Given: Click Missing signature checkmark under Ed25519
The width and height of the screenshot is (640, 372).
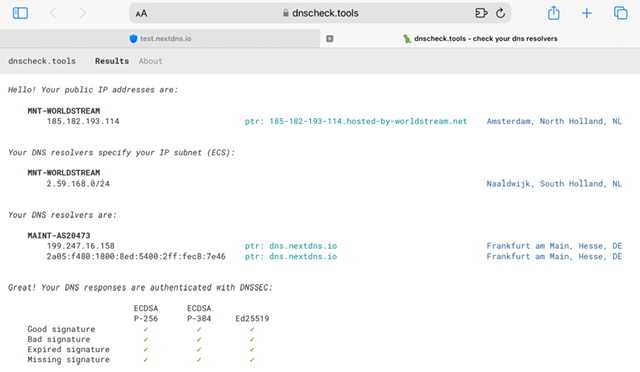Looking at the screenshot, I should click(252, 360).
